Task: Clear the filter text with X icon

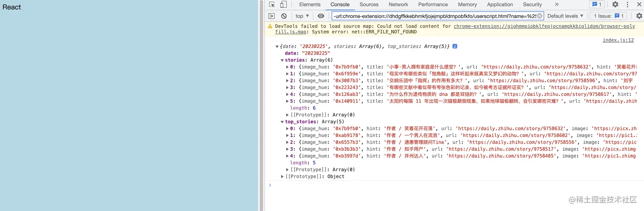Action: click(x=540, y=16)
